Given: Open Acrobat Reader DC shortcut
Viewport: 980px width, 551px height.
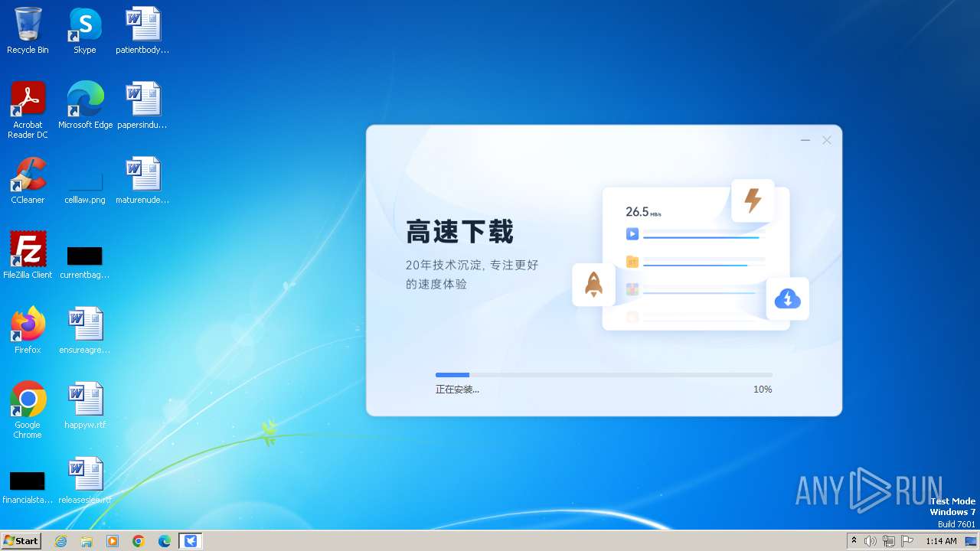Looking at the screenshot, I should [x=28, y=109].
